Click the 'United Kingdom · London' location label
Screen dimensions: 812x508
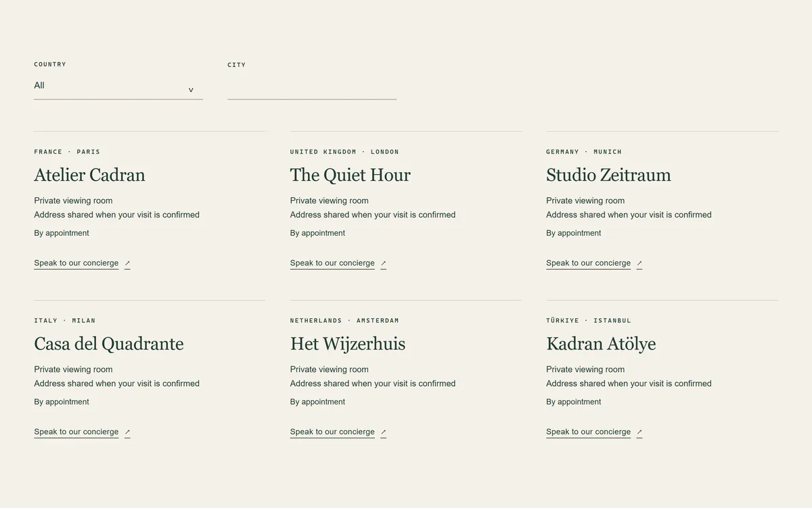344,152
